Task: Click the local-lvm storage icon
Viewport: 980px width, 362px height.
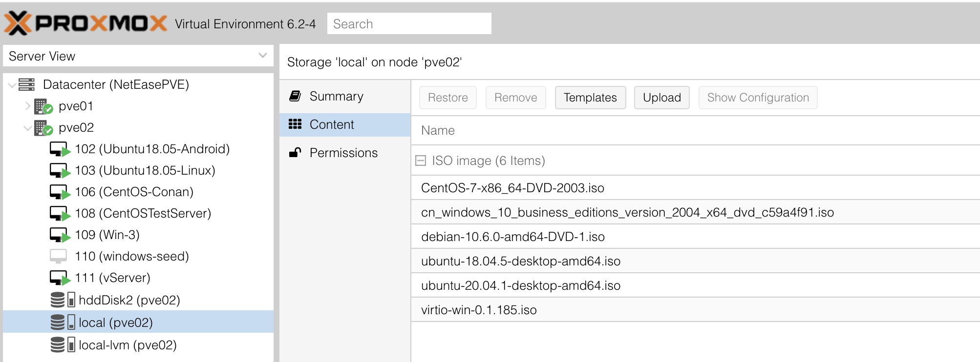Action: coord(63,345)
